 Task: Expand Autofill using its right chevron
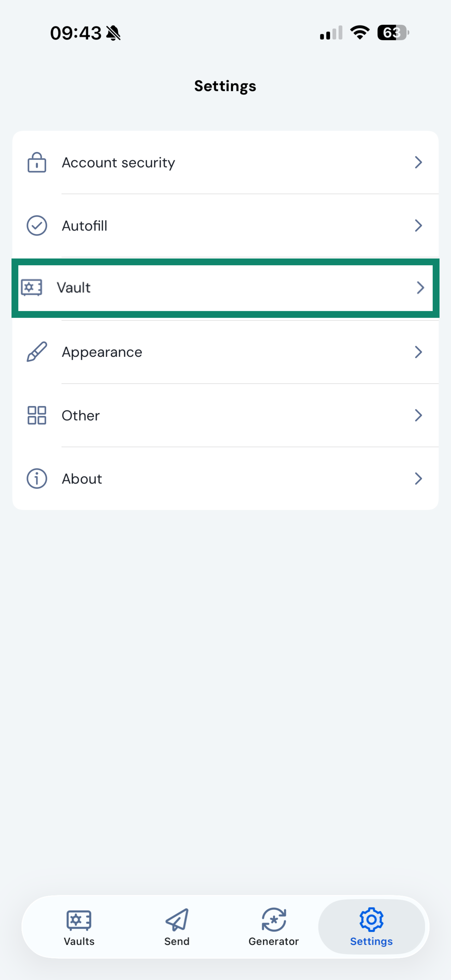418,226
